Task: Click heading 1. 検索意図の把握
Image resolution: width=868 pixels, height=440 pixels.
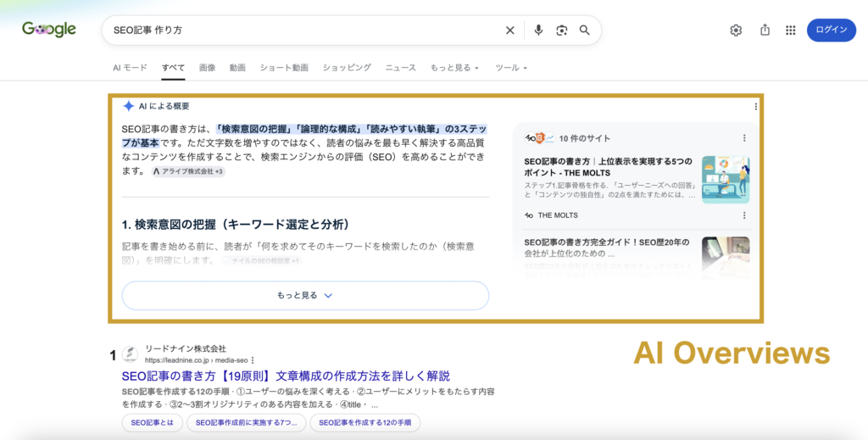Action: [236, 225]
